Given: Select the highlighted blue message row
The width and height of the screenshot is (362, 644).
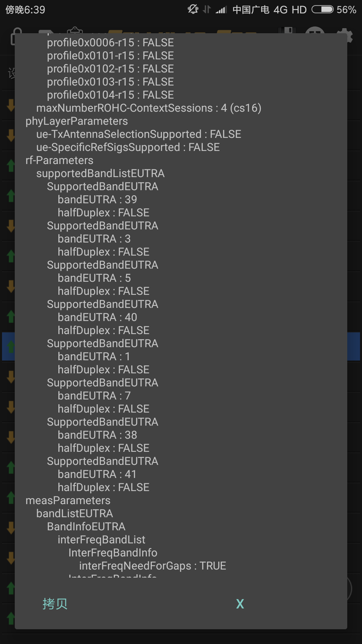Looking at the screenshot, I should [8, 346].
